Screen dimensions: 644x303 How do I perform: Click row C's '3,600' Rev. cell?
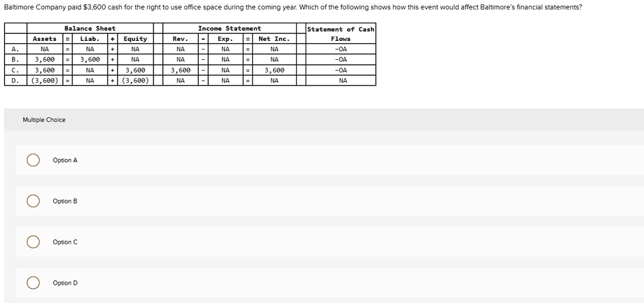tap(180, 71)
